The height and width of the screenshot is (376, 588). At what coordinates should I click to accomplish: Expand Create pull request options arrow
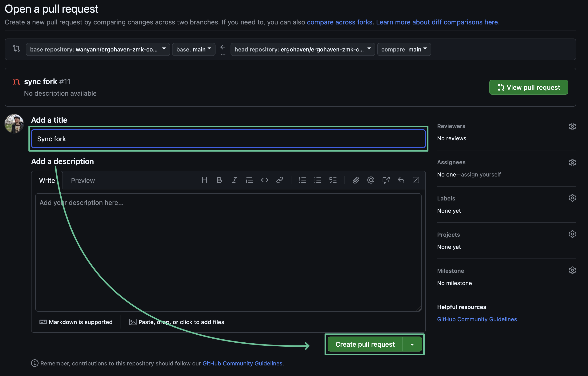(412, 344)
